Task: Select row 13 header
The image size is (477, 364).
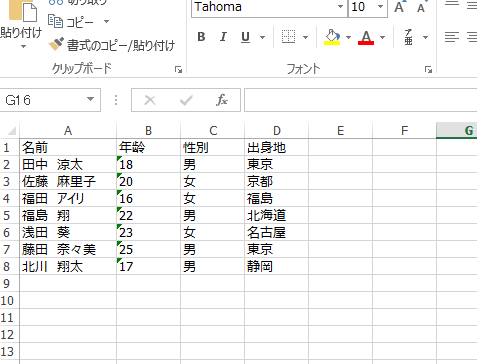Action: (x=9, y=351)
